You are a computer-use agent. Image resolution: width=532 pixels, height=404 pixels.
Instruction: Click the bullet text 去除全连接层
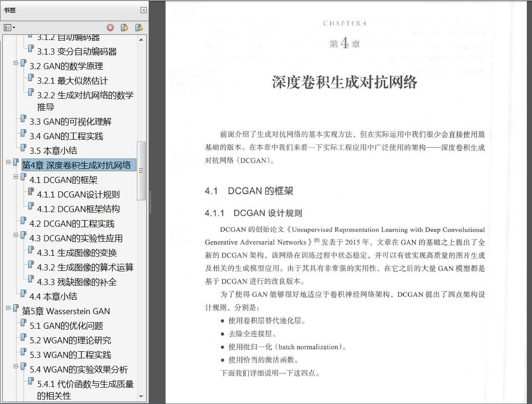pyautogui.click(x=253, y=334)
